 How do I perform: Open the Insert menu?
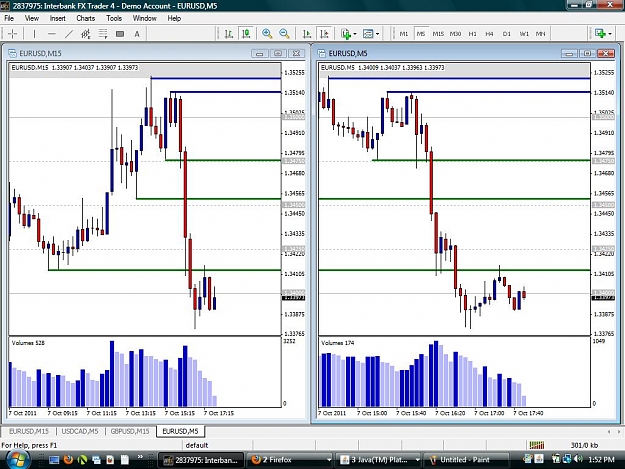point(57,18)
